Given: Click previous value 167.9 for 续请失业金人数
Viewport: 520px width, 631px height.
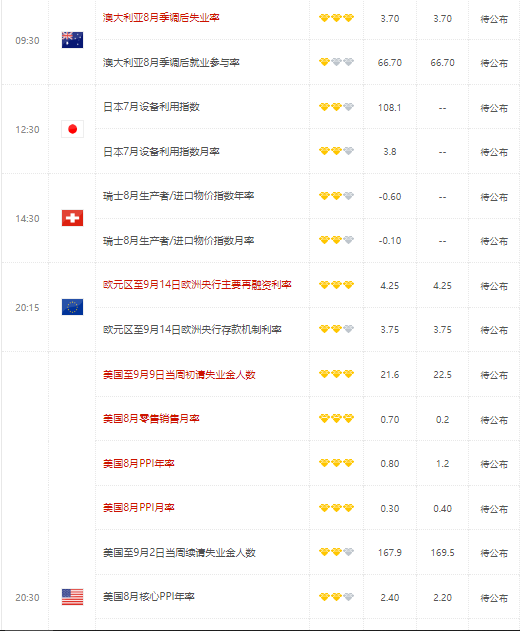Looking at the screenshot, I should 390,553.
